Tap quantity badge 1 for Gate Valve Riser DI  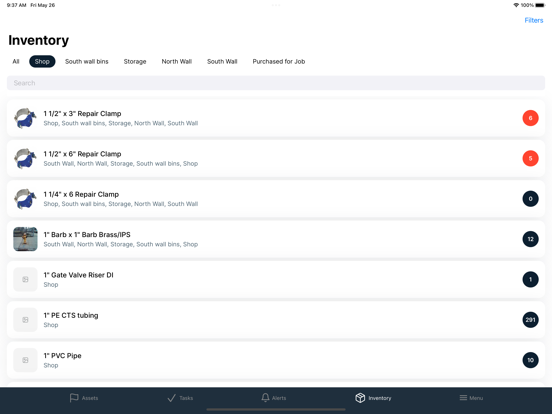click(530, 280)
